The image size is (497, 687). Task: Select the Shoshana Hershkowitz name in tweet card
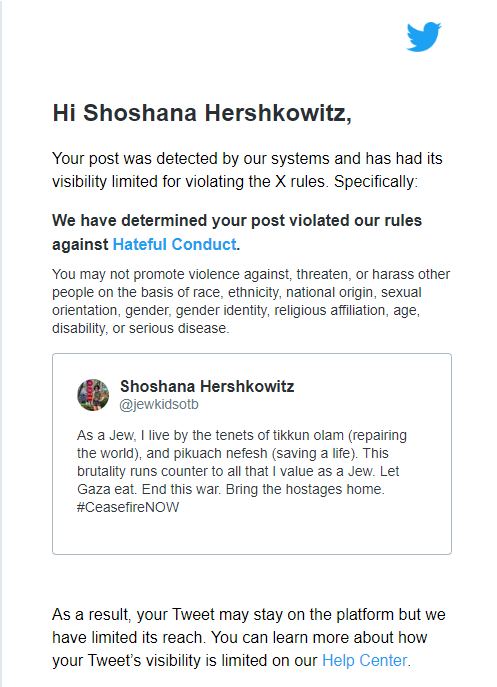pyautogui.click(x=207, y=386)
